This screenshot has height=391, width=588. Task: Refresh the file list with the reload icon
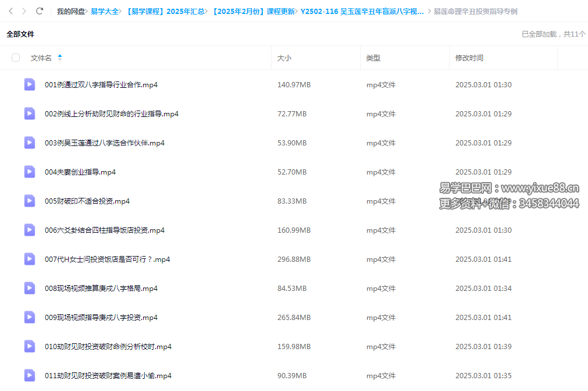40,10
